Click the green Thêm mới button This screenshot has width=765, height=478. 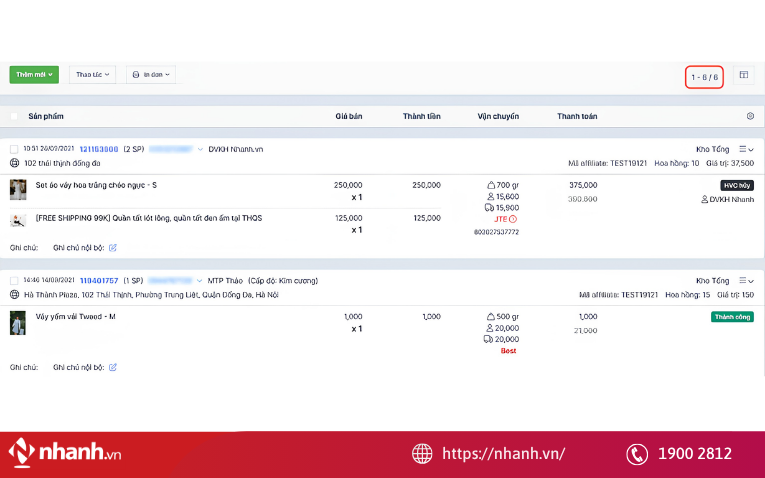34,75
